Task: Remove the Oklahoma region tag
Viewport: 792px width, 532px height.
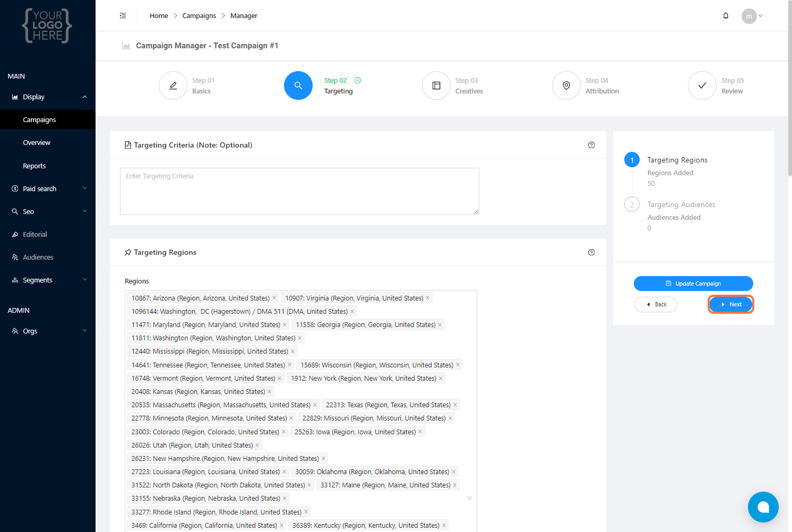Action: (x=453, y=471)
